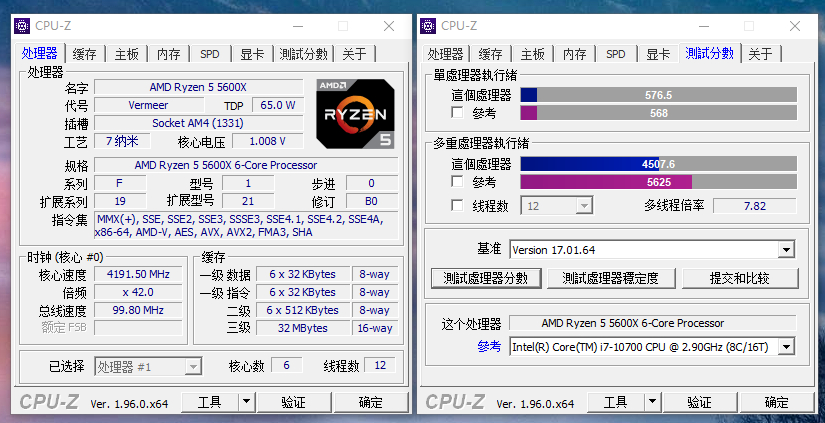825x423 pixels.
Task: Click multi-thread score bar showing 4507.6
Action: point(659,164)
